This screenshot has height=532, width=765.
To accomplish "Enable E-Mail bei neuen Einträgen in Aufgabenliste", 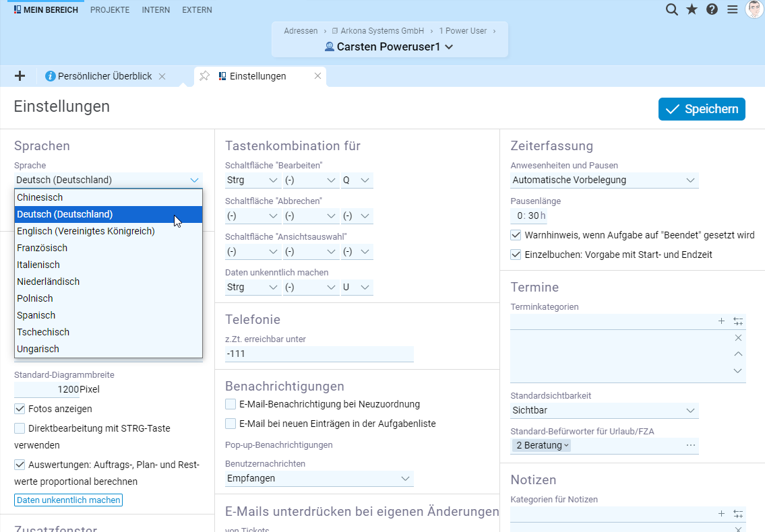I will coord(231,424).
